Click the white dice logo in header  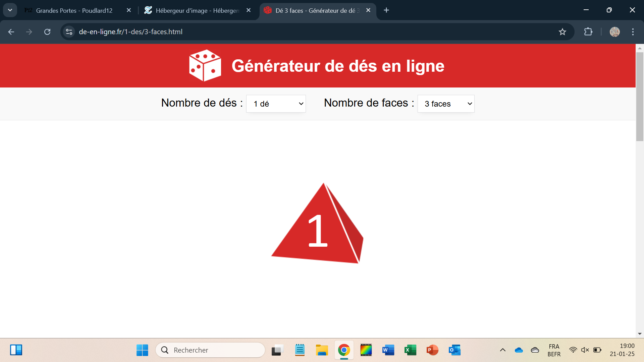(x=205, y=66)
